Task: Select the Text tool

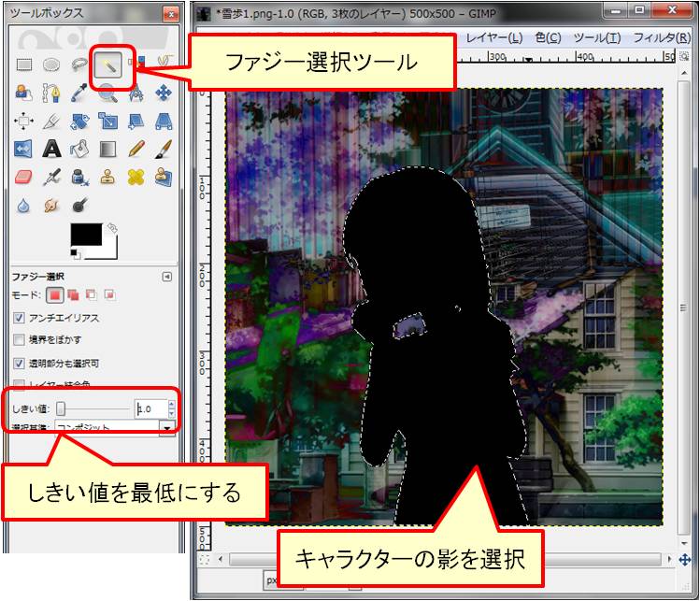Action: [x=51, y=149]
